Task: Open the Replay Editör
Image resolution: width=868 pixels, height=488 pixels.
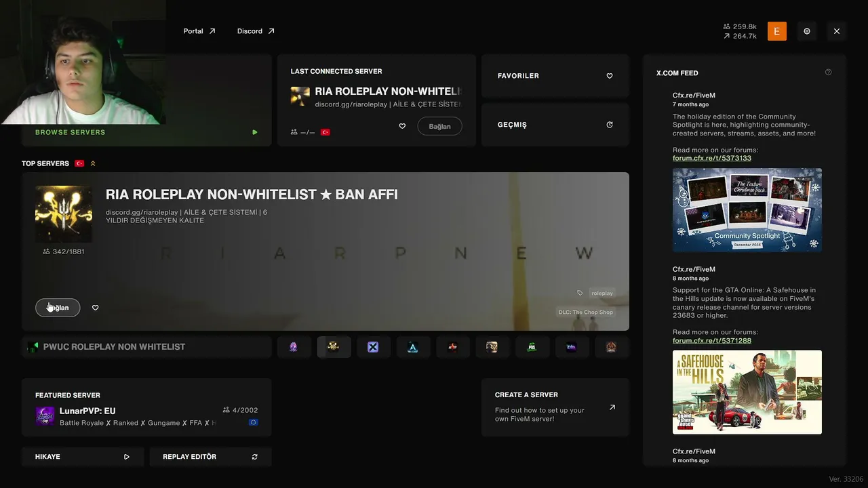Action: pos(210,457)
